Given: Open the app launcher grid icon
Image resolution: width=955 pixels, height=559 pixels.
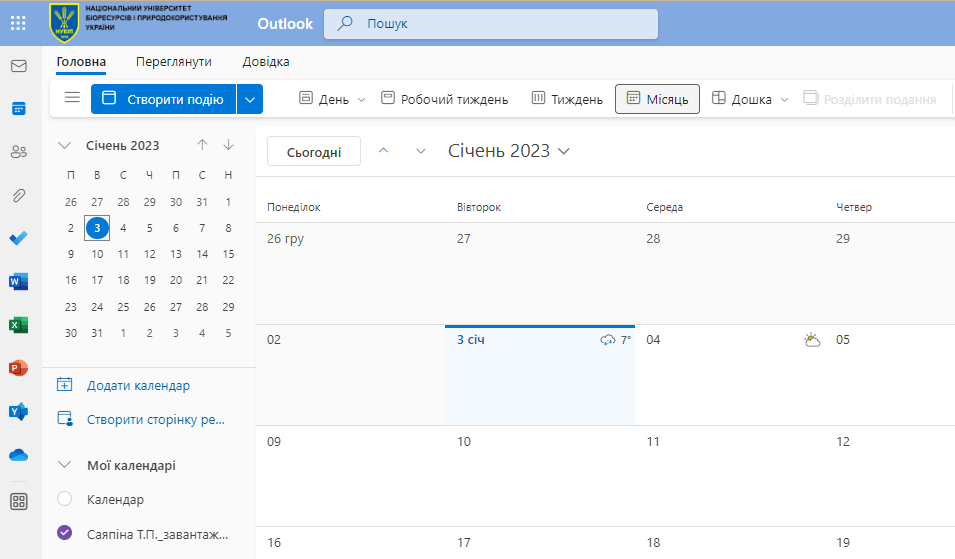Looking at the screenshot, I should (18, 23).
